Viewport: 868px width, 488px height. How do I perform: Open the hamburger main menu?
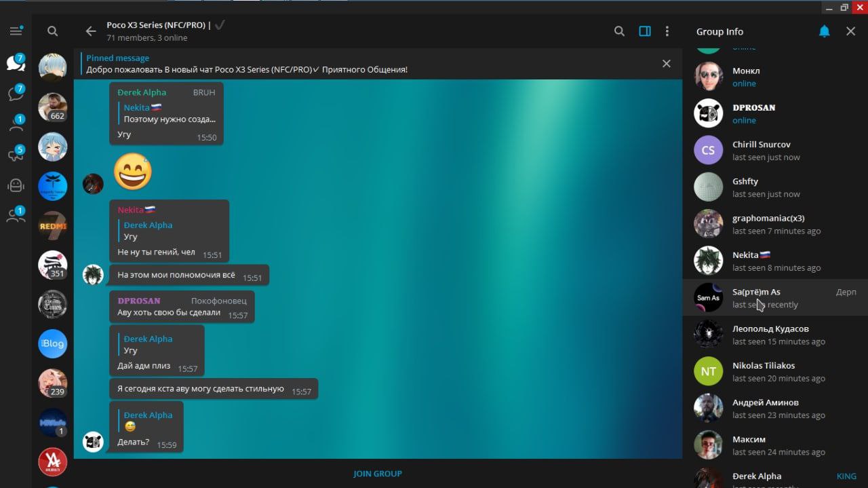pyautogui.click(x=16, y=31)
